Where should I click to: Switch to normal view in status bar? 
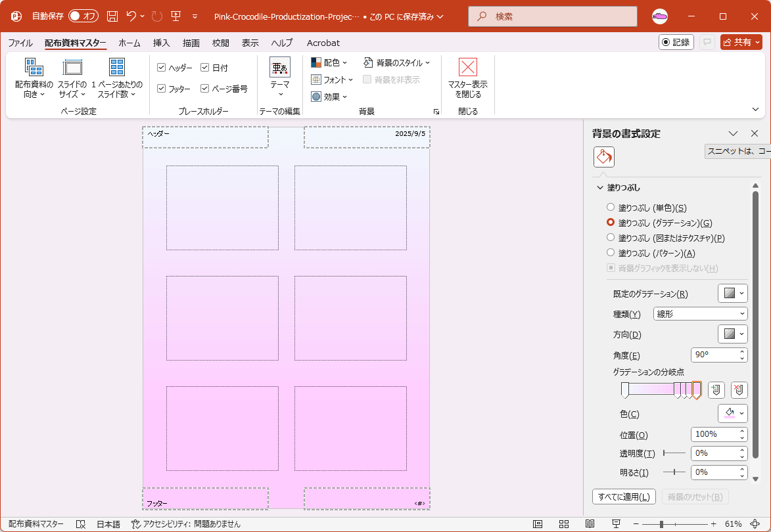point(538,524)
